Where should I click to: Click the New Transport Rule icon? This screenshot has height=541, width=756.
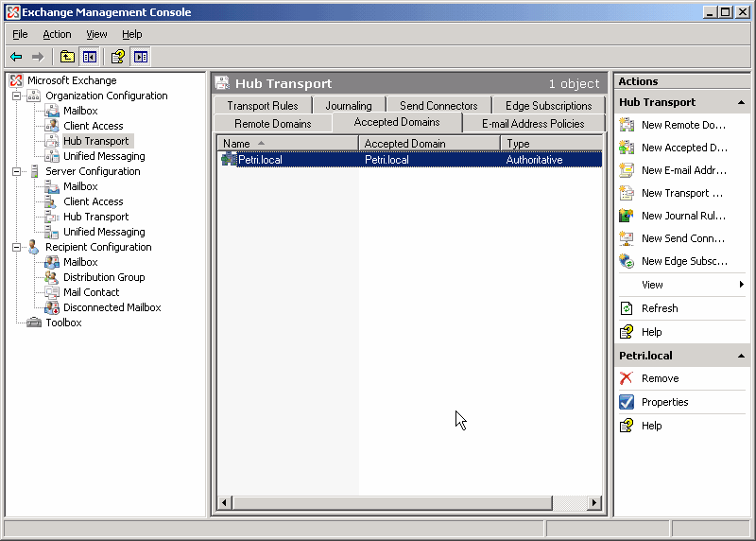[x=627, y=193]
